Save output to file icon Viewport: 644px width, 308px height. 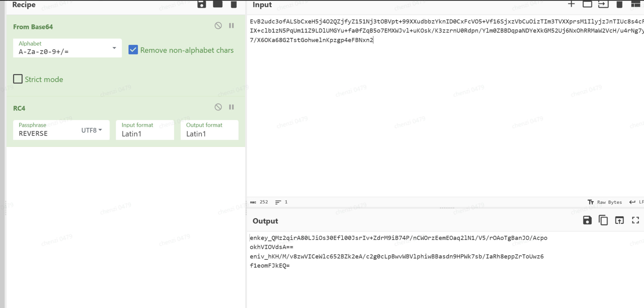click(x=587, y=220)
